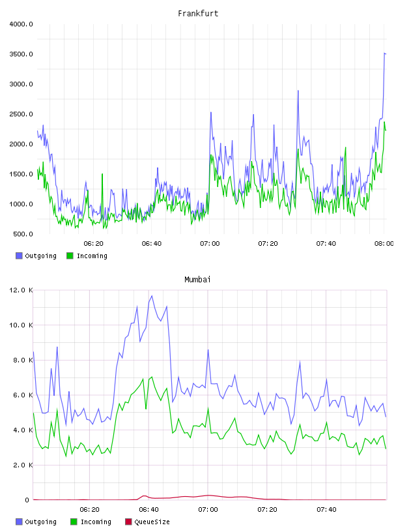
Task: Click the 07:20 time label on Mumbai chart
Action: tap(267, 510)
